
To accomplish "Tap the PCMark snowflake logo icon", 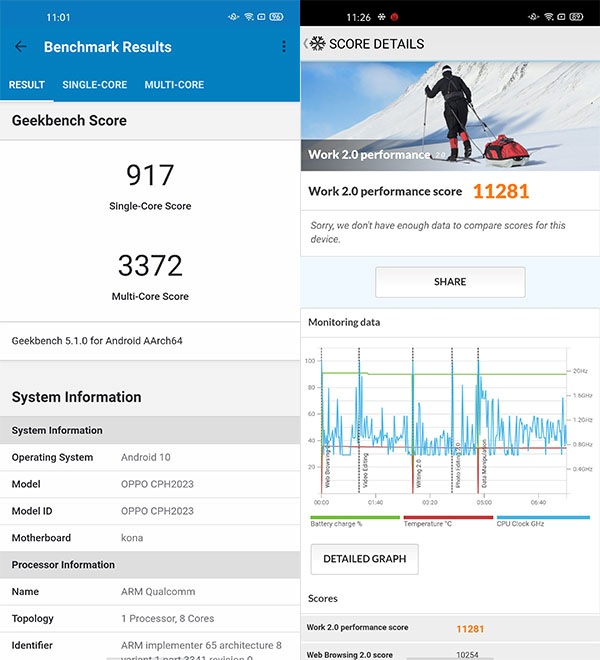I will pos(317,43).
